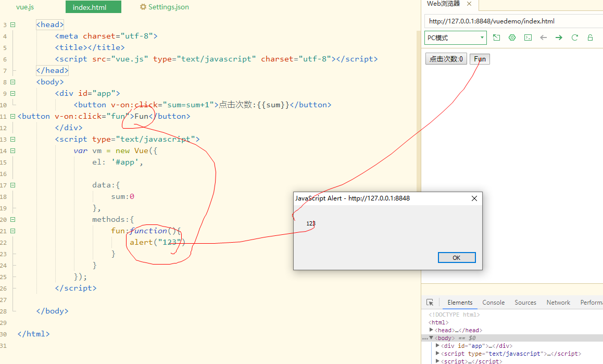Collapse the methods fold at line 20
The height and width of the screenshot is (364, 603).
tap(12, 219)
